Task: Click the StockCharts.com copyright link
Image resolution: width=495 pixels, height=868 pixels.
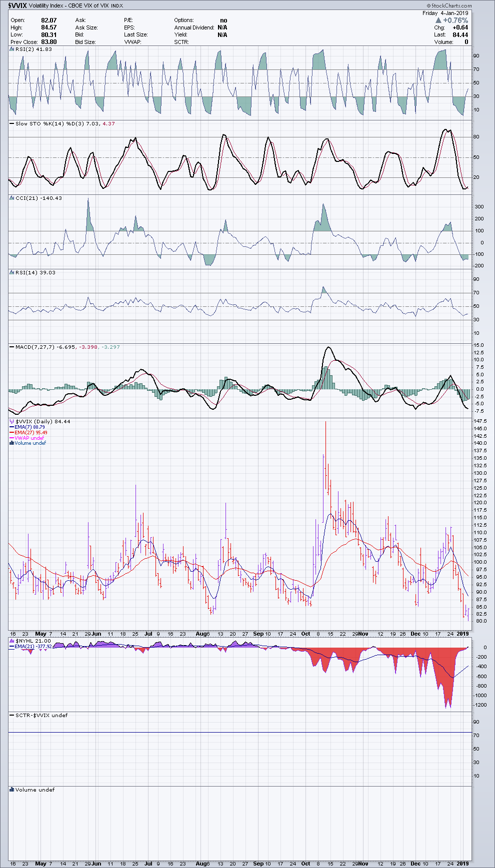Action: (x=449, y=5)
